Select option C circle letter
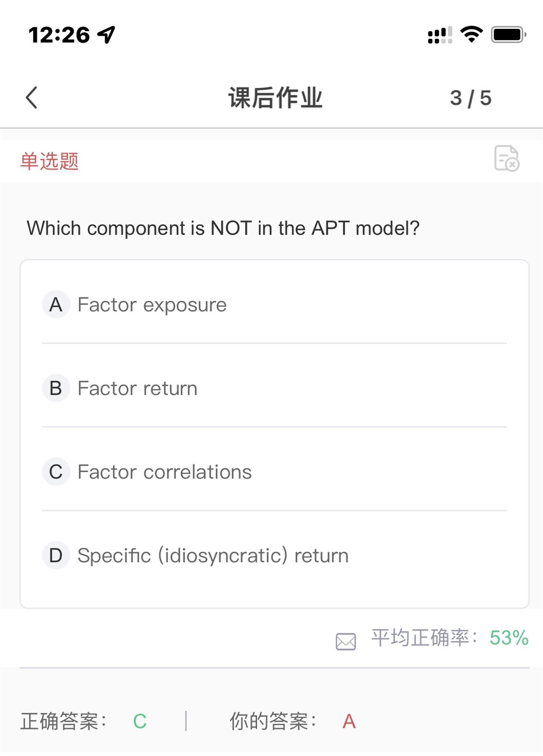This screenshot has height=756, width=543. [x=56, y=472]
